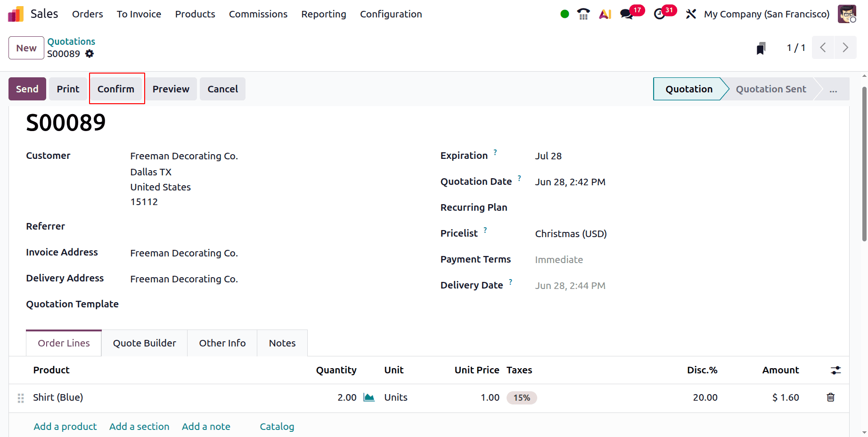The height and width of the screenshot is (437, 868).
Task: Go to next record arrow
Action: pos(845,48)
